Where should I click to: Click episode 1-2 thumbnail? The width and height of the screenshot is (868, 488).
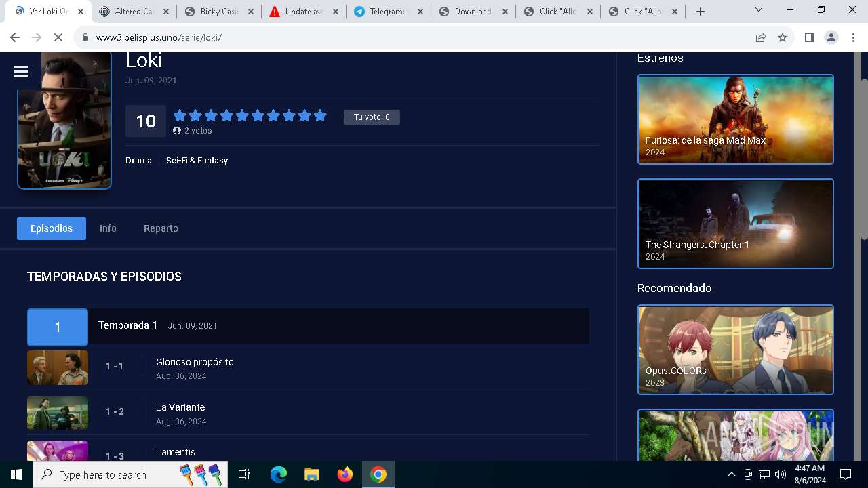(58, 413)
